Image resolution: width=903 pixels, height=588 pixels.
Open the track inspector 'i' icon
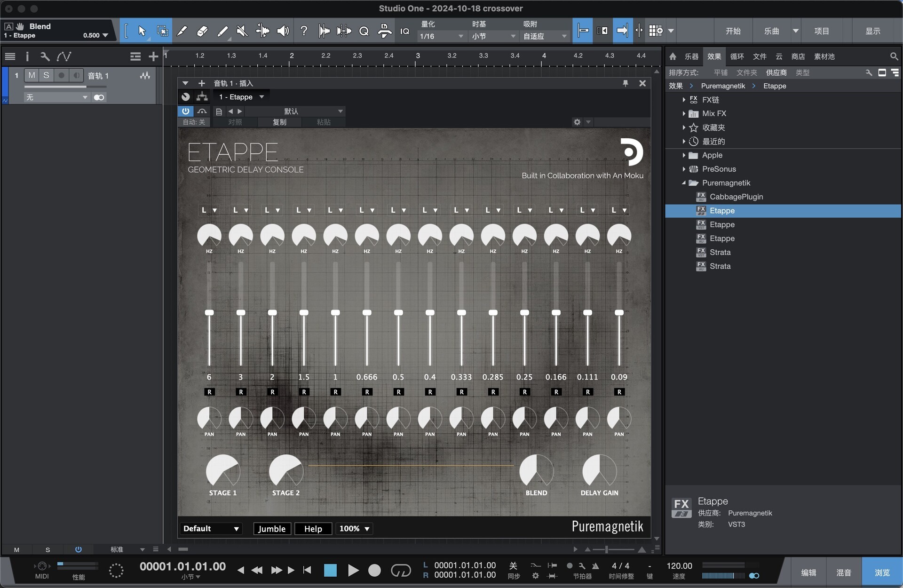(x=27, y=57)
